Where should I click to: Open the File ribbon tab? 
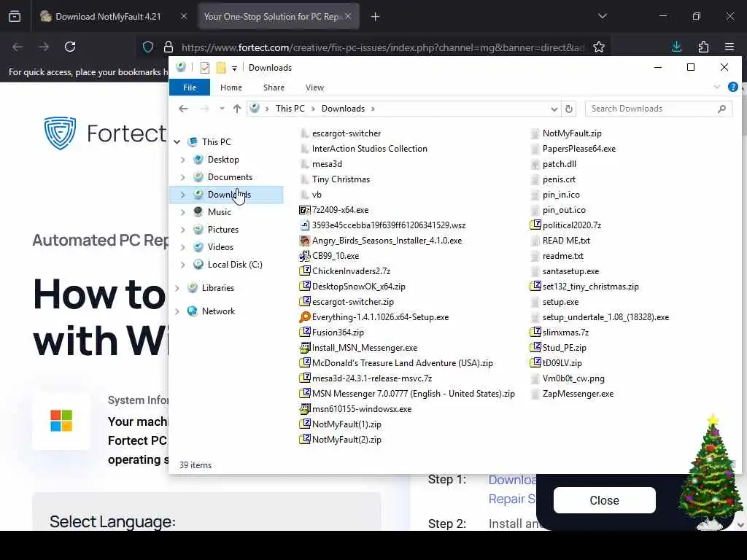pos(190,87)
